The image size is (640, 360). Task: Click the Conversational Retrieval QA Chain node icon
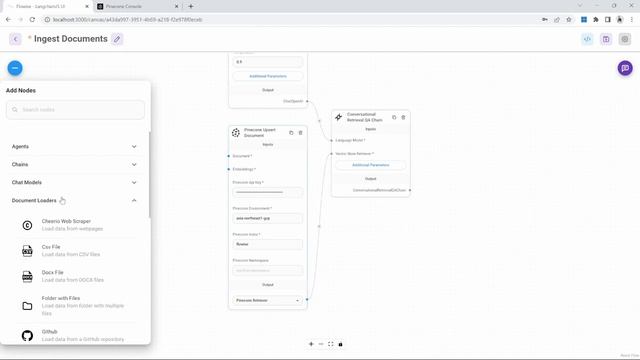click(x=338, y=117)
